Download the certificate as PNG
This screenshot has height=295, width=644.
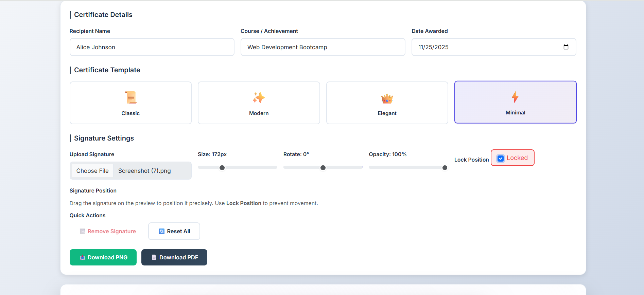(103, 257)
